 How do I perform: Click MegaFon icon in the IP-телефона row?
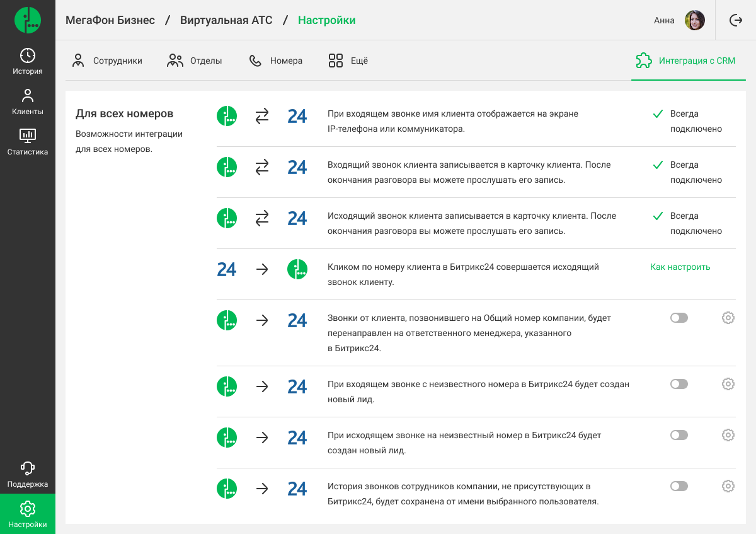click(227, 116)
